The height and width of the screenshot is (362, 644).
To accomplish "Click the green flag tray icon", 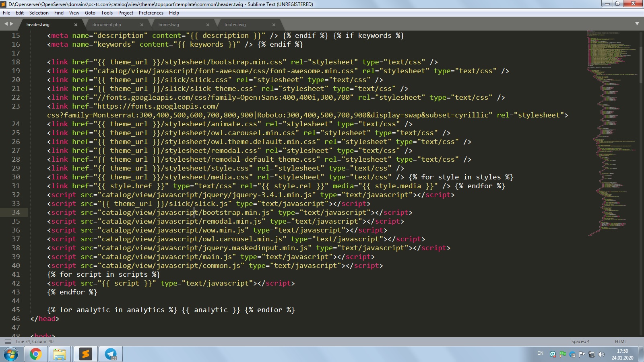I will [x=563, y=354].
